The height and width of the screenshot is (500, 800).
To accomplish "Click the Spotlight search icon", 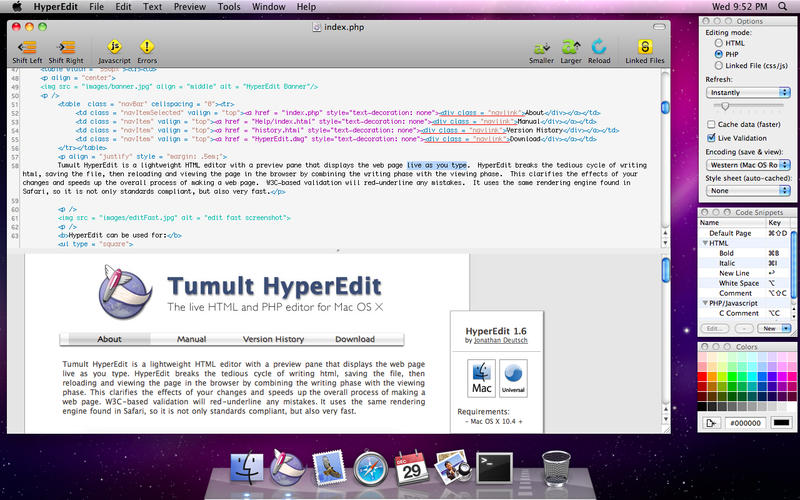I will (782, 7).
